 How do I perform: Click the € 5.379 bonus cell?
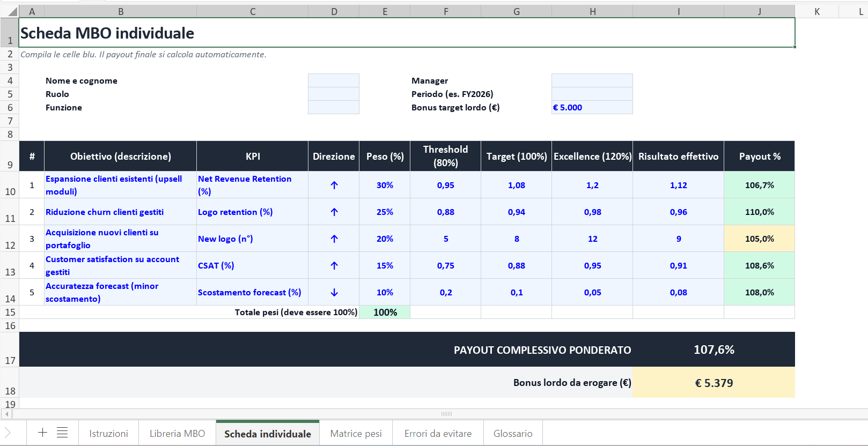point(713,383)
